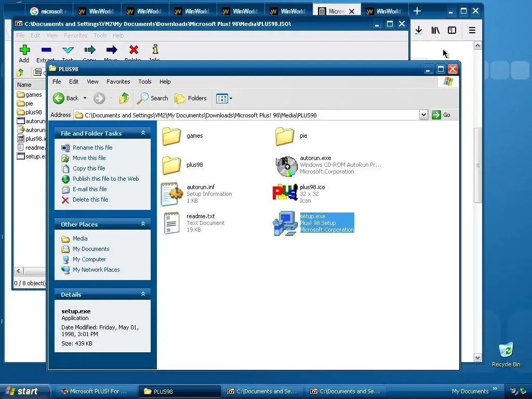Click the Move arrow icon in 7-Zip
The image size is (532, 399).
point(111,50)
